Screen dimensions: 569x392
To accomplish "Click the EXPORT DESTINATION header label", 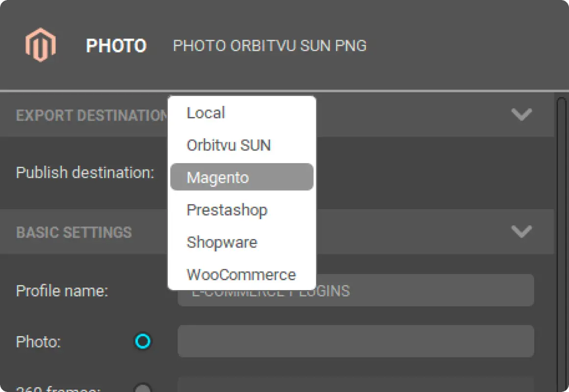I will (91, 115).
